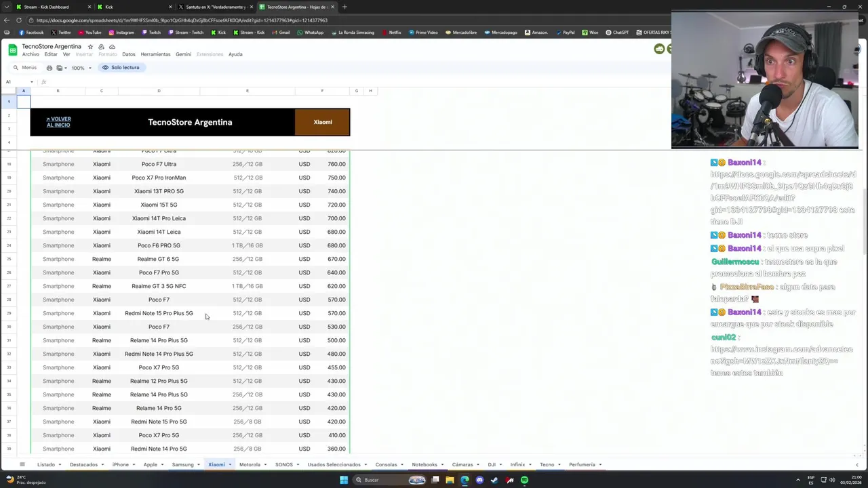The width and height of the screenshot is (868, 488).
Task: Open the Ver menu
Action: click(66, 54)
